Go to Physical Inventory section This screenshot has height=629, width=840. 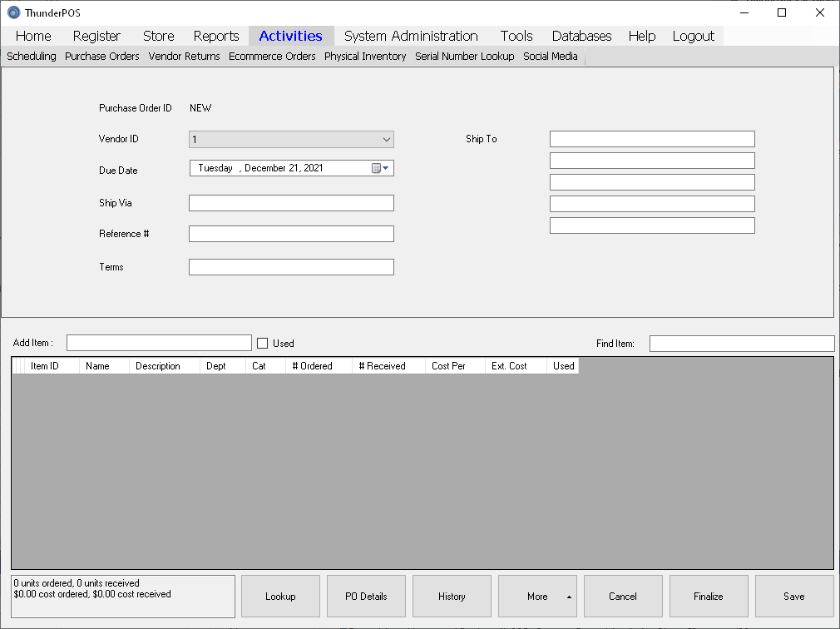click(x=365, y=57)
